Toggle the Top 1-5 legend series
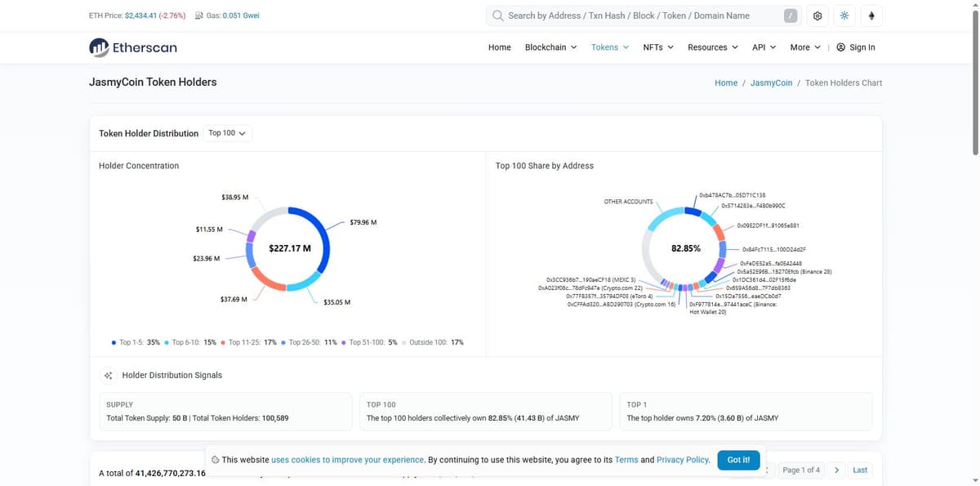Viewport: 980px width, 486px height. pos(136,342)
